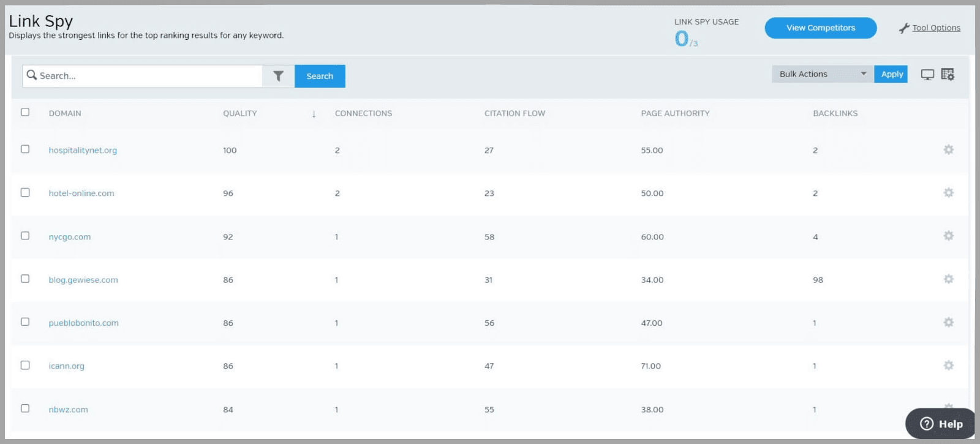Check the box for nycgo.com
This screenshot has height=444, width=980.
(25, 236)
